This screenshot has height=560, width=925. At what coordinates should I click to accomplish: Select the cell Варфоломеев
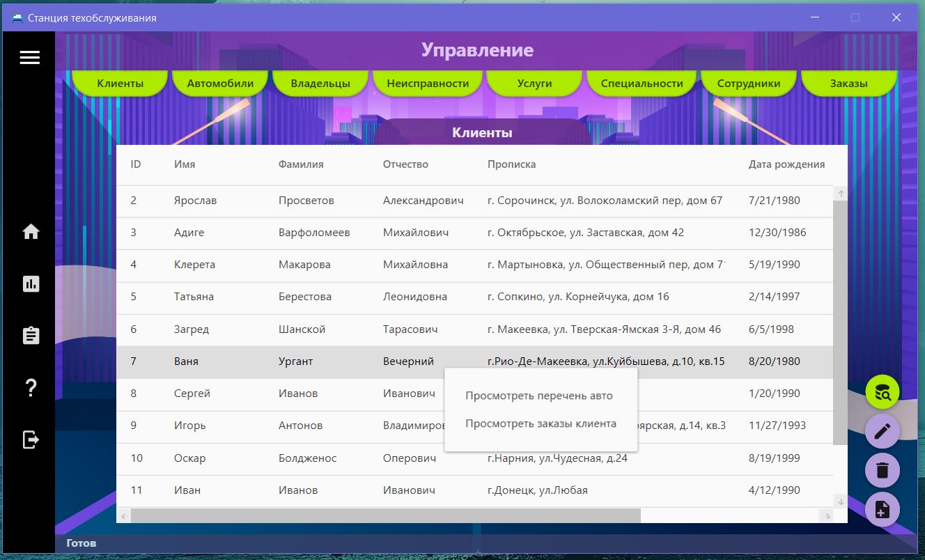pos(314,233)
